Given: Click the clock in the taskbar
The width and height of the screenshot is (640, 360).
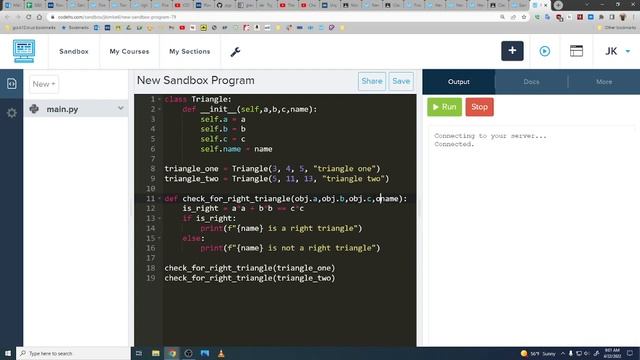Looking at the screenshot, I should (612, 353).
